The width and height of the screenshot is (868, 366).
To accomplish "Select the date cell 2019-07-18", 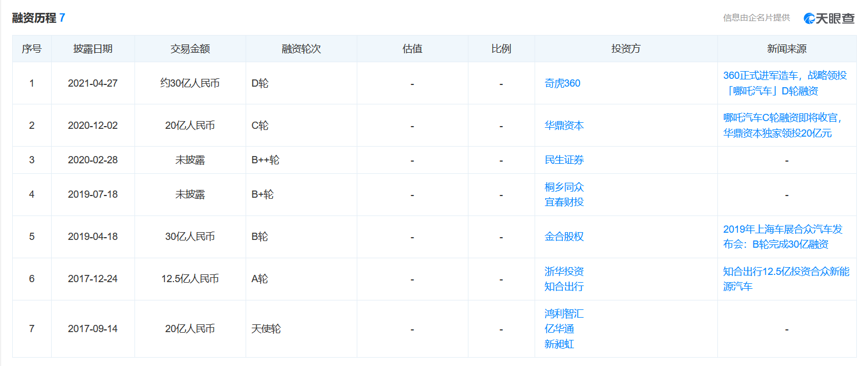I will (93, 194).
